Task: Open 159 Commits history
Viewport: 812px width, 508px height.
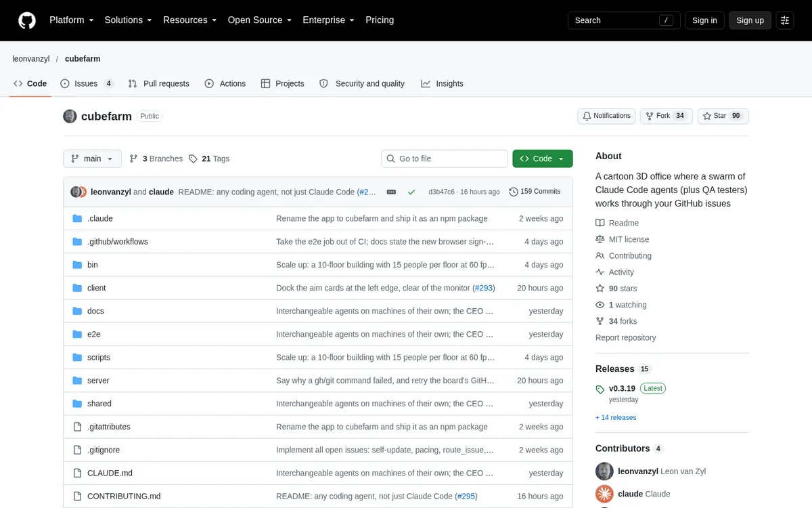Action: pyautogui.click(x=535, y=192)
